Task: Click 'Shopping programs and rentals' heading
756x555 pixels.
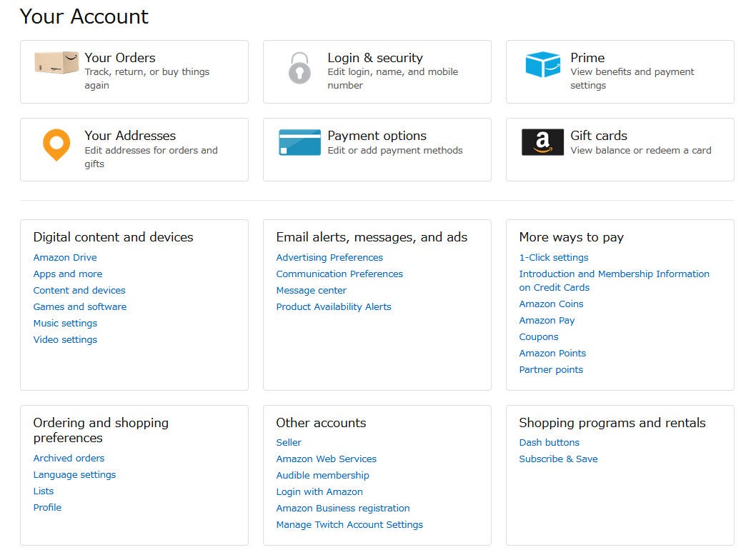Action: tap(612, 423)
